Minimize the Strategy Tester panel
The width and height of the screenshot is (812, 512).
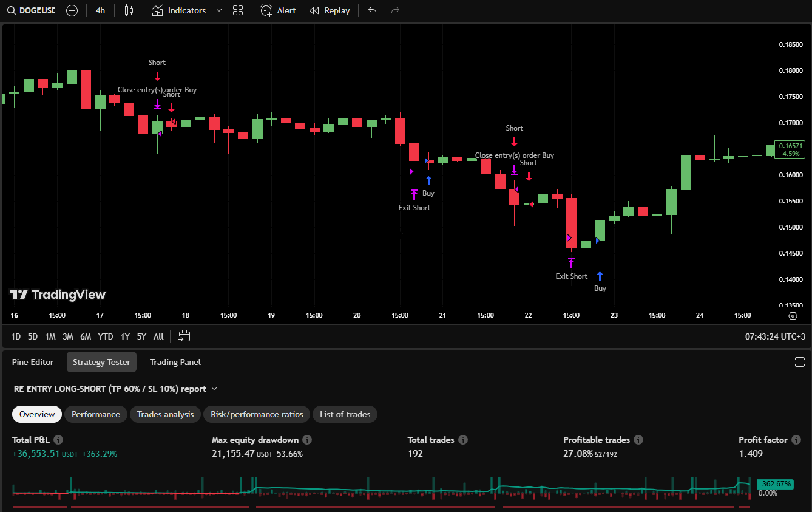778,363
